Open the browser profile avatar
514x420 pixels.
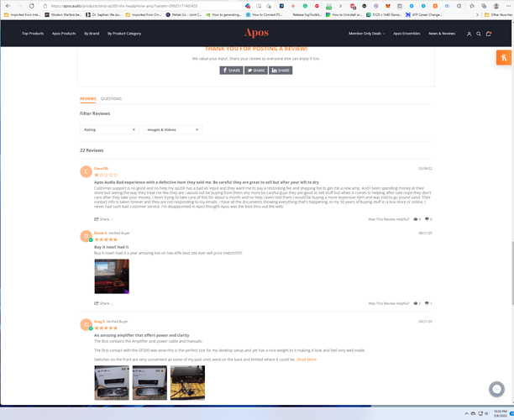coord(496,6)
